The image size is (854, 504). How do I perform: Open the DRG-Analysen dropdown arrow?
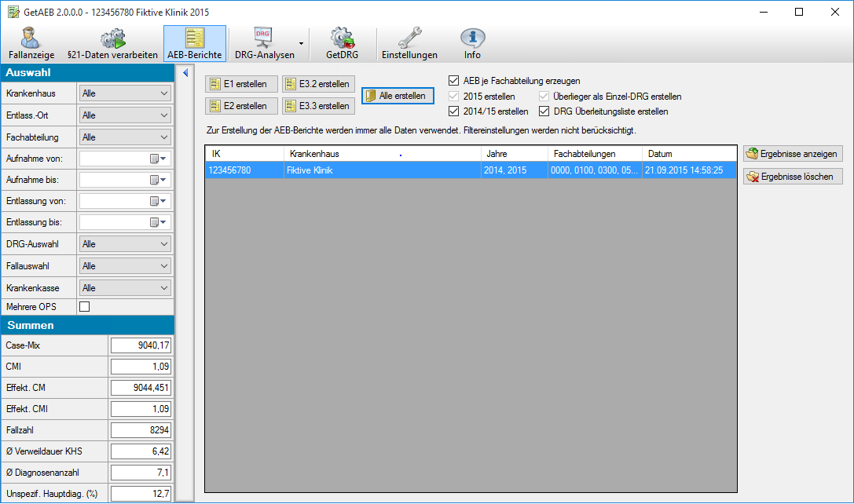pyautogui.click(x=301, y=44)
